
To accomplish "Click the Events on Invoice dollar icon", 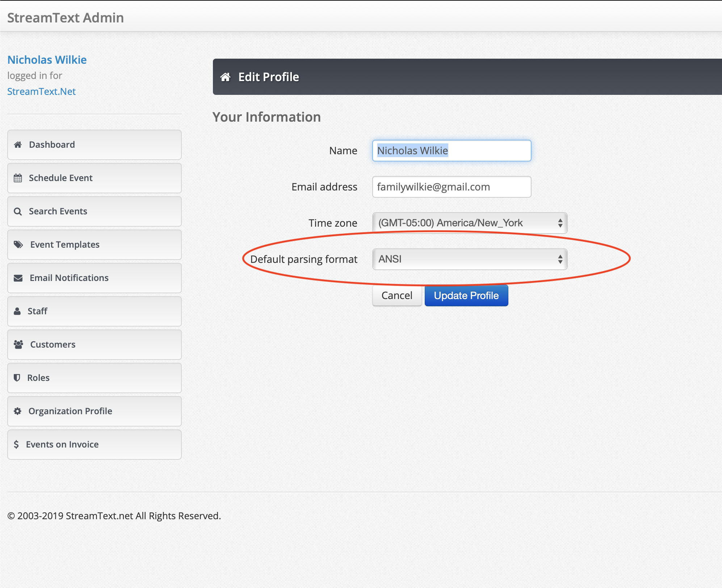I will click(16, 445).
